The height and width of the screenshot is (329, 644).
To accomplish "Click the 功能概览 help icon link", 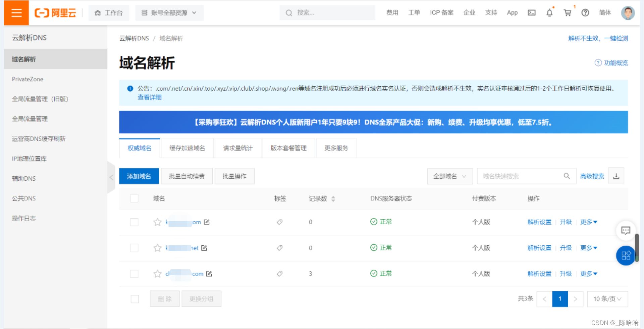I will 611,63.
